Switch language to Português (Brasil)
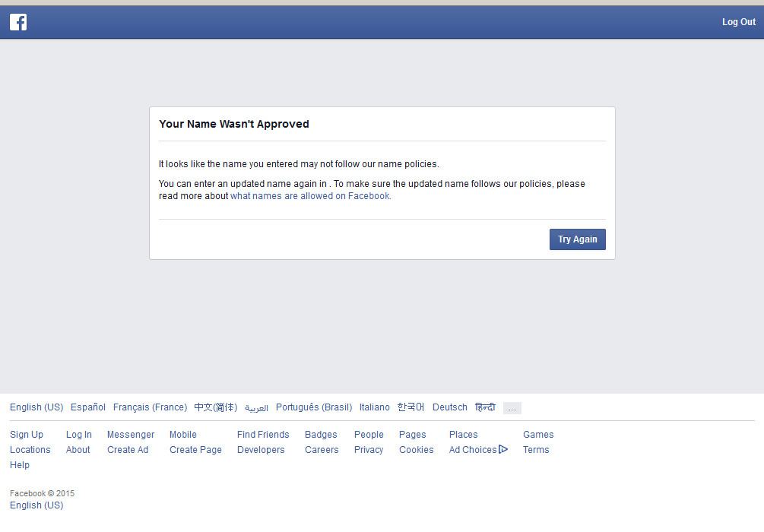764x532 pixels. tap(314, 407)
